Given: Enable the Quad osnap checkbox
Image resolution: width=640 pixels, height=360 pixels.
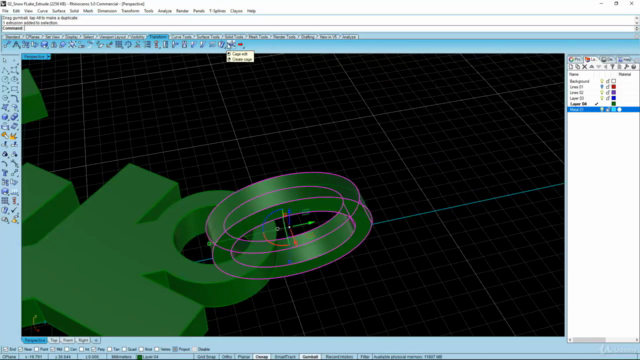Looking at the screenshot, I should [124, 349].
